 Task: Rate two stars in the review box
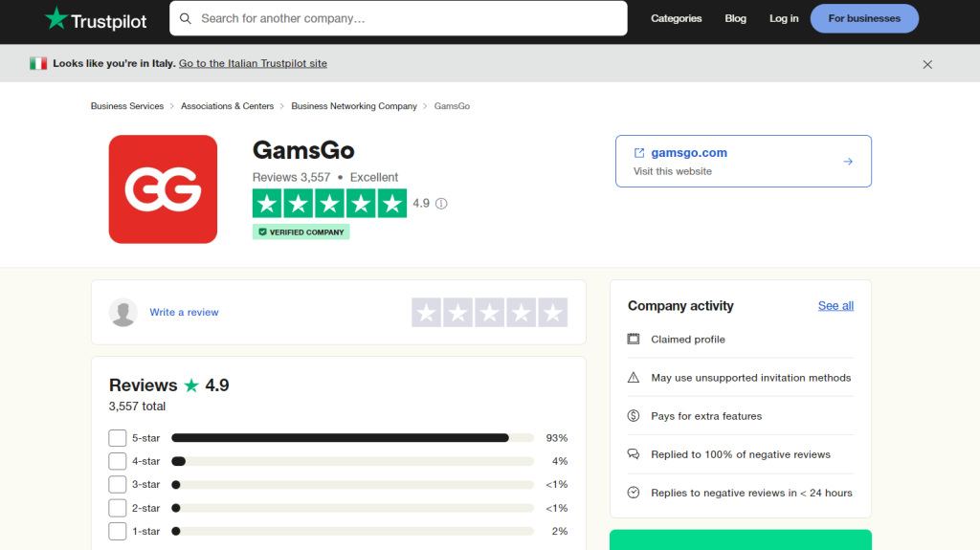click(x=458, y=313)
